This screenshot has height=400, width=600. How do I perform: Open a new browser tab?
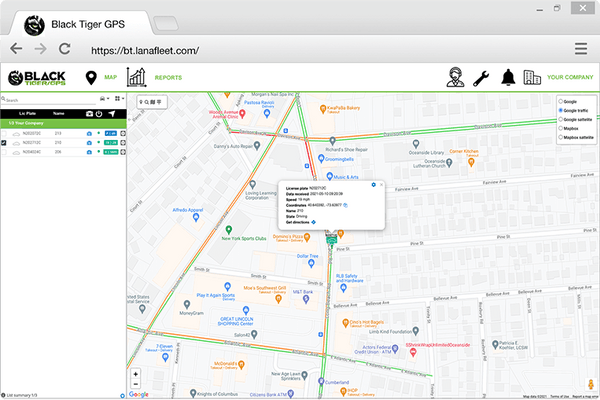click(x=166, y=24)
